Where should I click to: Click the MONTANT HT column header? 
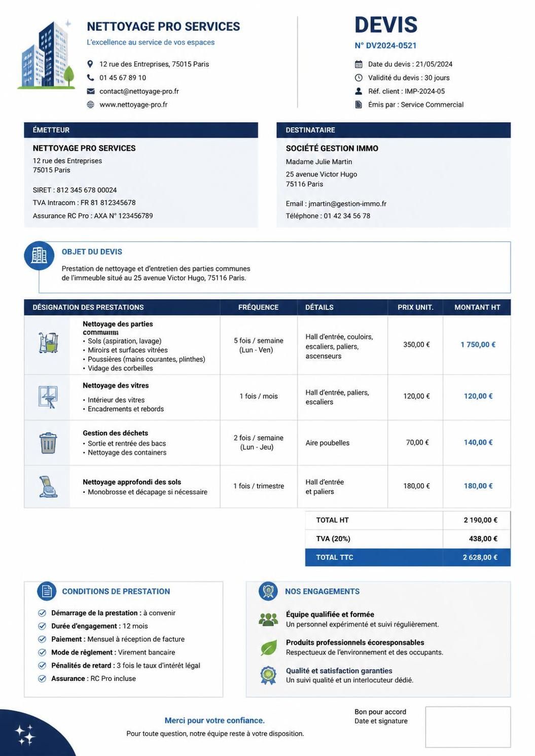pos(477,307)
